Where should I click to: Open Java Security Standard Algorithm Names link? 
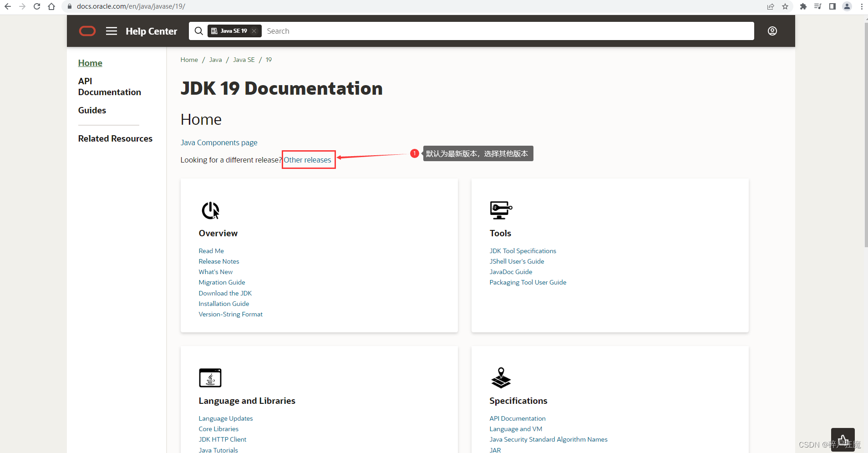pos(548,439)
